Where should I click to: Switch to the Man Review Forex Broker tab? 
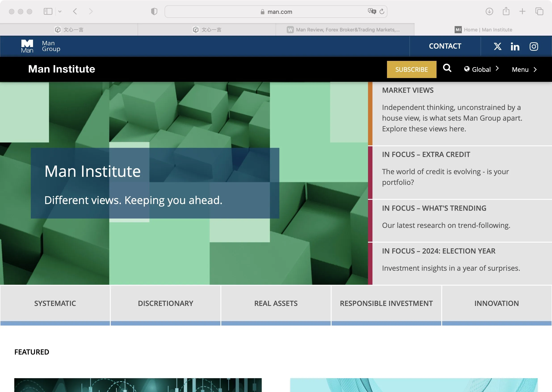[x=345, y=30]
